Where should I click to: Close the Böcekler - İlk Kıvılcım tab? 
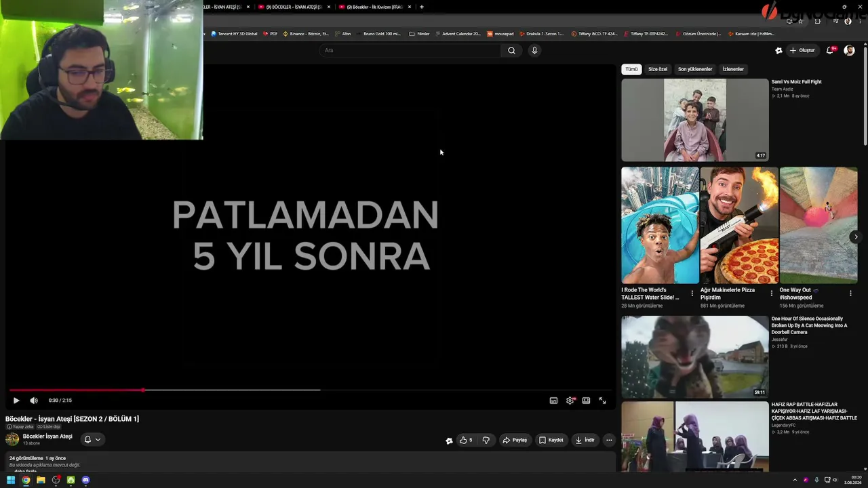pyautogui.click(x=410, y=7)
